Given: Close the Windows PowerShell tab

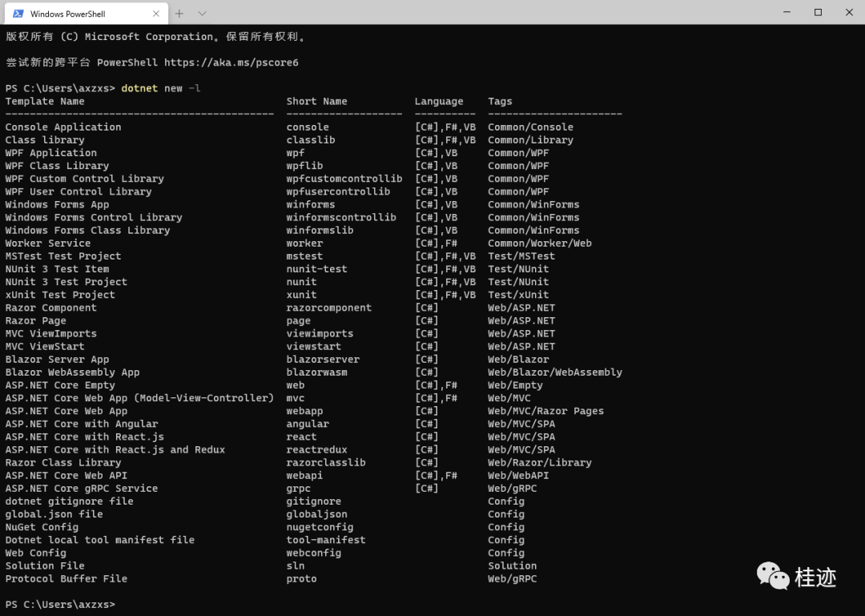Looking at the screenshot, I should tap(156, 14).
